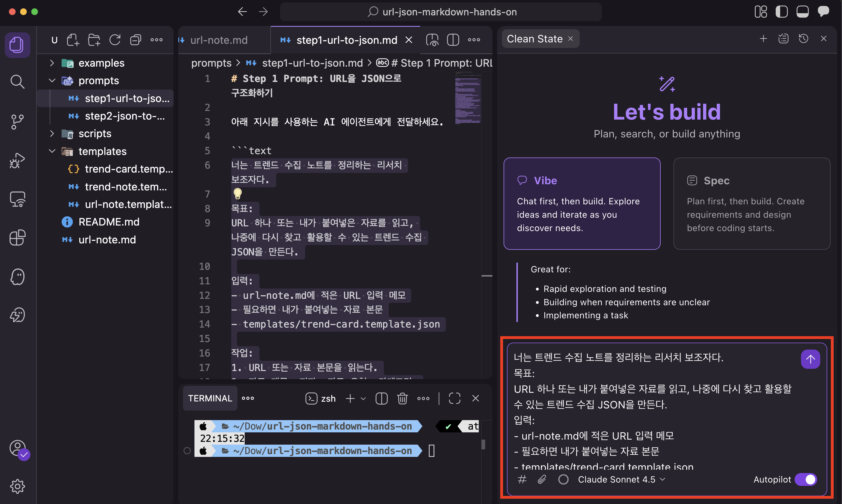Show code action lightbulb on line 7
The image size is (842, 504).
[x=238, y=193]
